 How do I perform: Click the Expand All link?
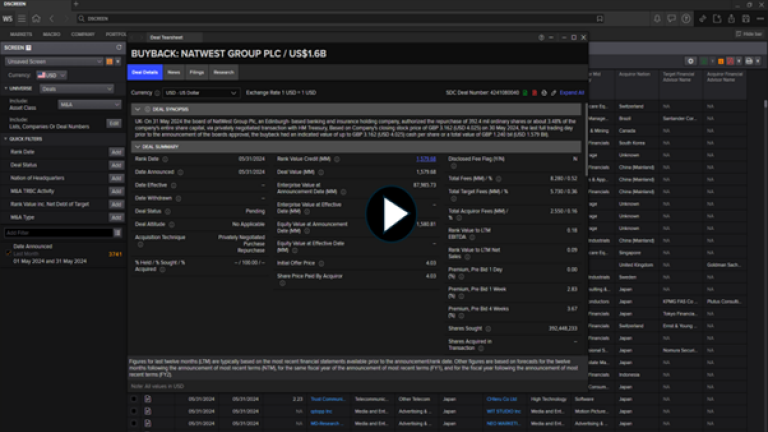point(571,92)
